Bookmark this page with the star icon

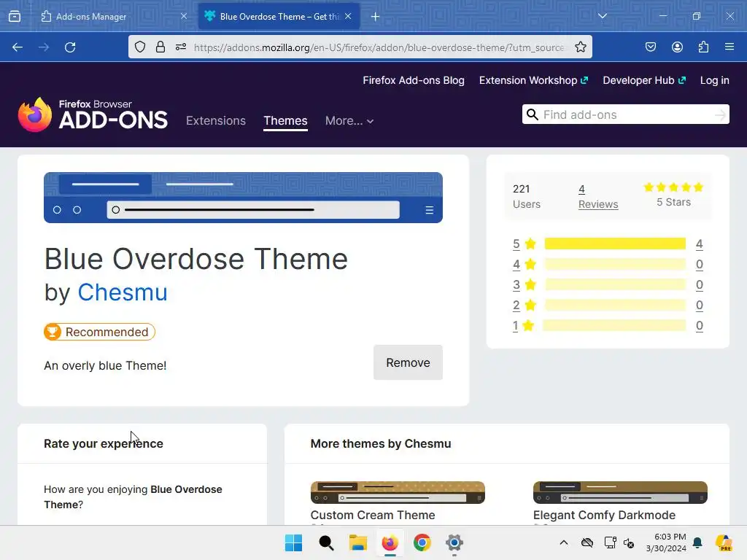click(580, 47)
